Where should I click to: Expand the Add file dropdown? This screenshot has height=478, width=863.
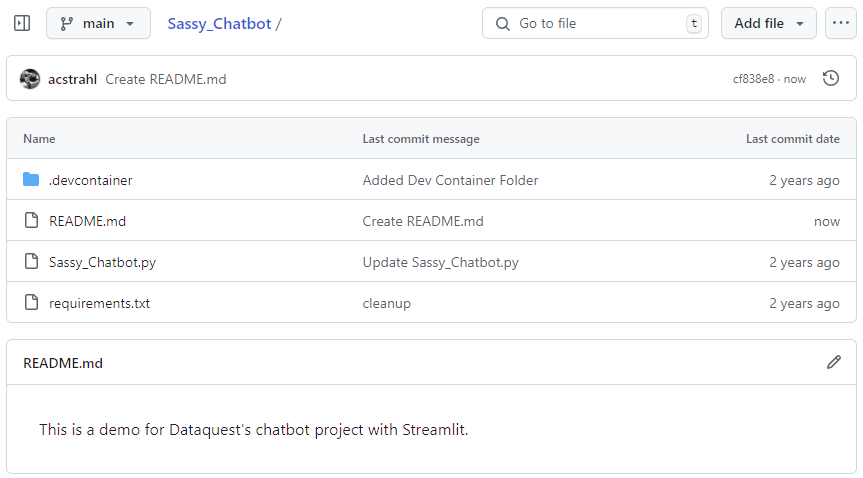click(x=768, y=23)
